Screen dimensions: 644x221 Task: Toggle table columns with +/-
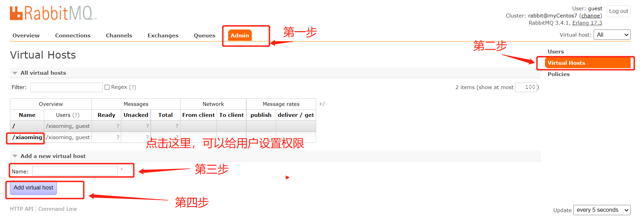point(323,104)
